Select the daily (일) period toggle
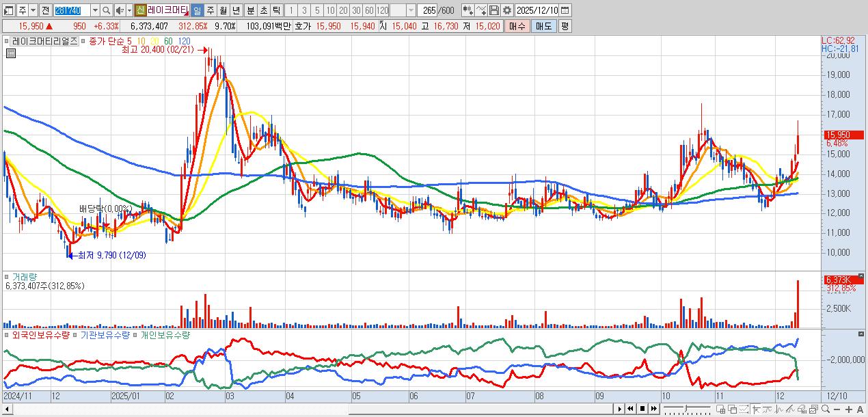This screenshot has width=868, height=417. click(x=197, y=11)
